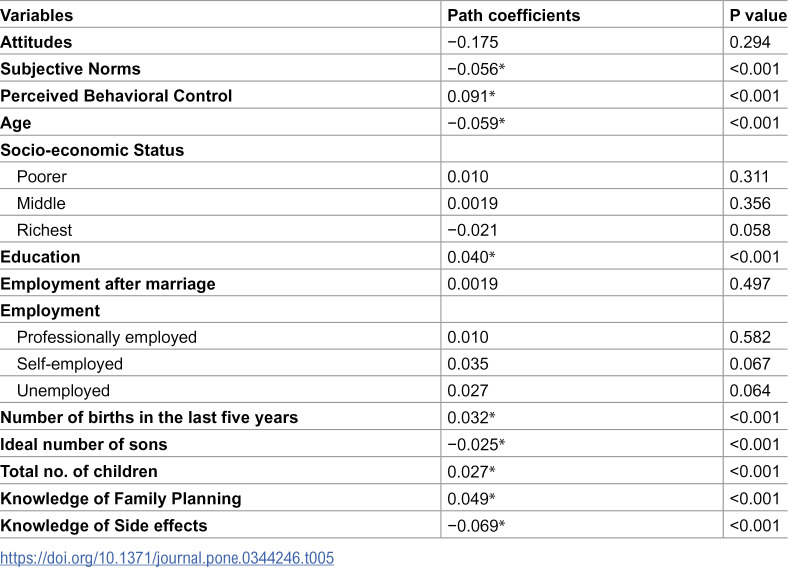Select Number of births in last five years
The image size is (788, 568).
[149, 418]
